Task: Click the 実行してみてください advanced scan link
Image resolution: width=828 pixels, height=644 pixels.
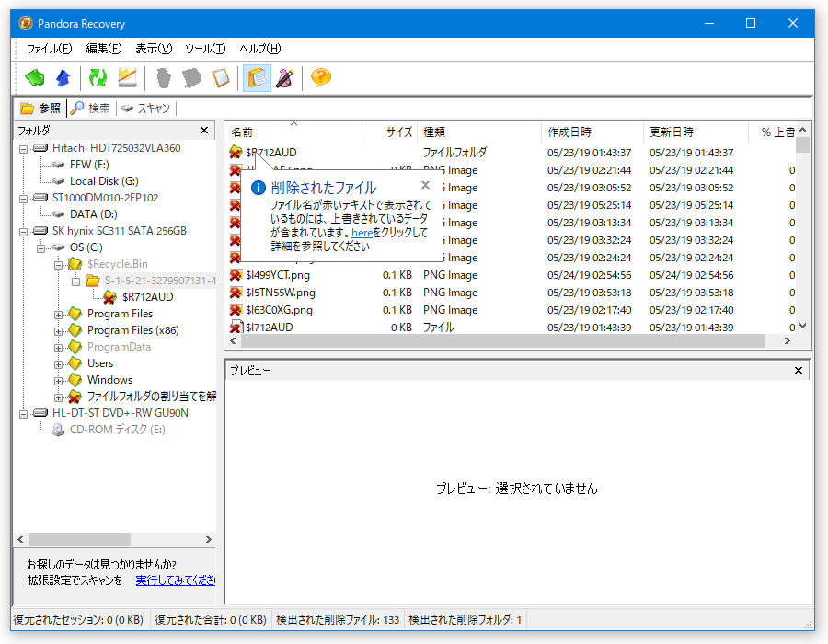Action: click(176, 581)
